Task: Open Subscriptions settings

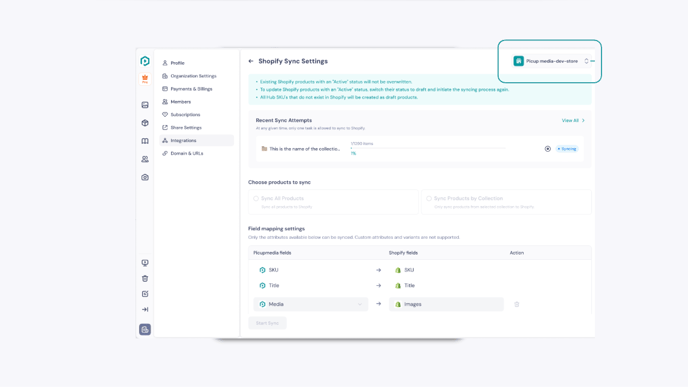Action: [196, 115]
